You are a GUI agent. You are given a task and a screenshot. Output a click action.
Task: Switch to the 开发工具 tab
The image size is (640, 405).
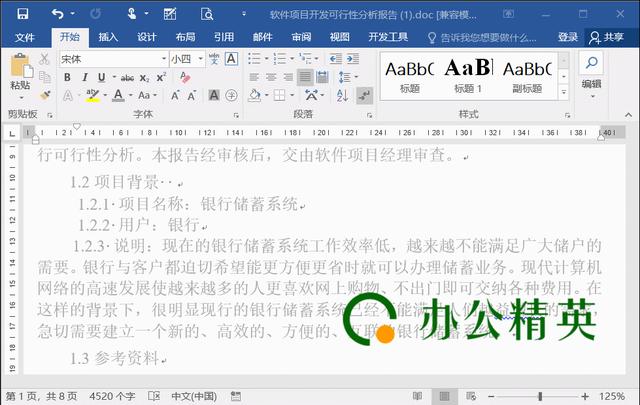coord(388,38)
